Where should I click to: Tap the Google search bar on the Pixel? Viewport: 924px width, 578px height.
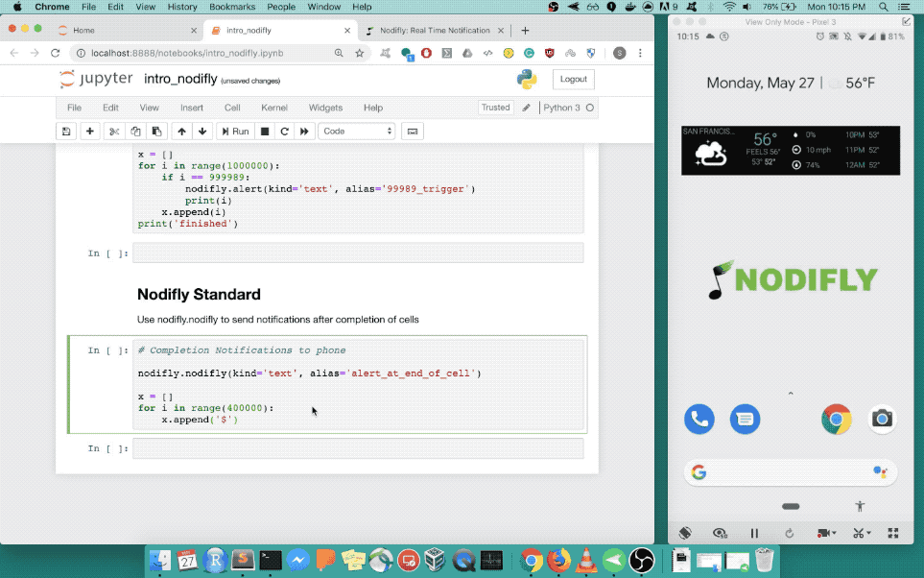click(790, 472)
